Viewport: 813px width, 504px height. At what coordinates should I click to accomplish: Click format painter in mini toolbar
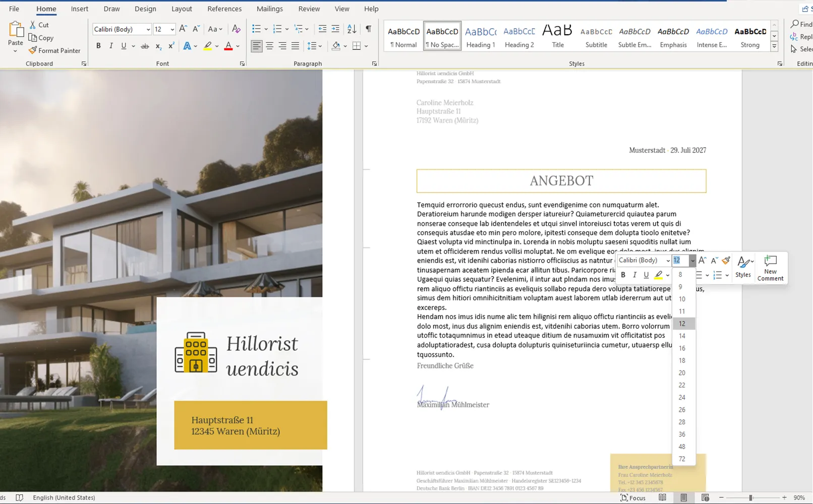(726, 261)
